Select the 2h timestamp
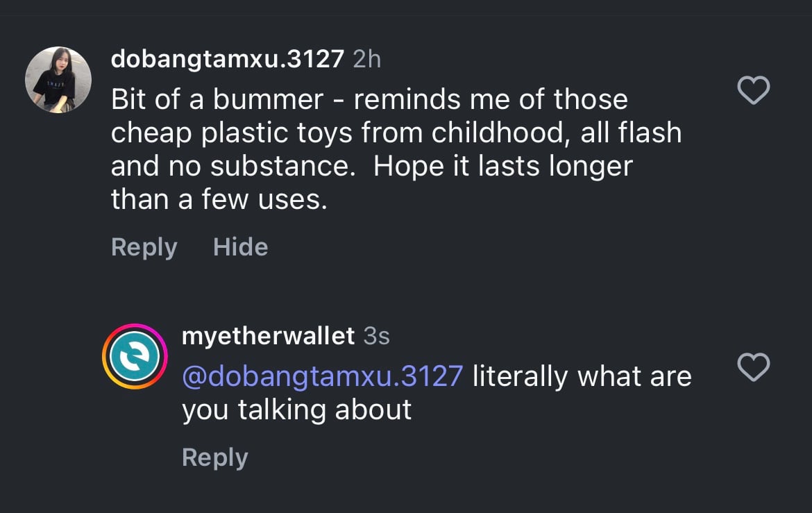The image size is (812, 513). point(366,59)
